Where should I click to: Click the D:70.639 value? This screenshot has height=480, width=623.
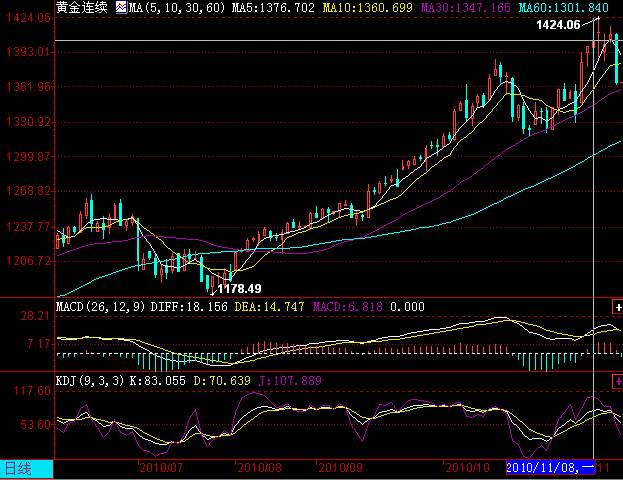(222, 381)
